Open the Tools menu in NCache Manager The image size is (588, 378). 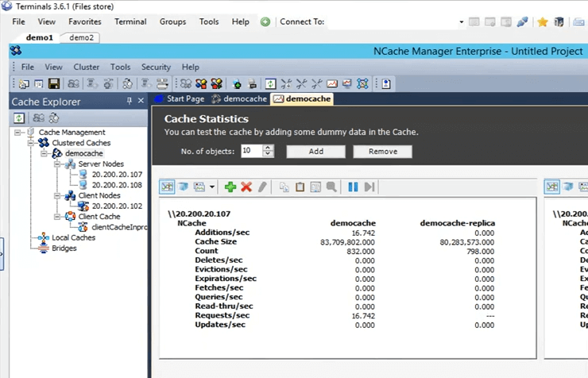[x=120, y=67]
